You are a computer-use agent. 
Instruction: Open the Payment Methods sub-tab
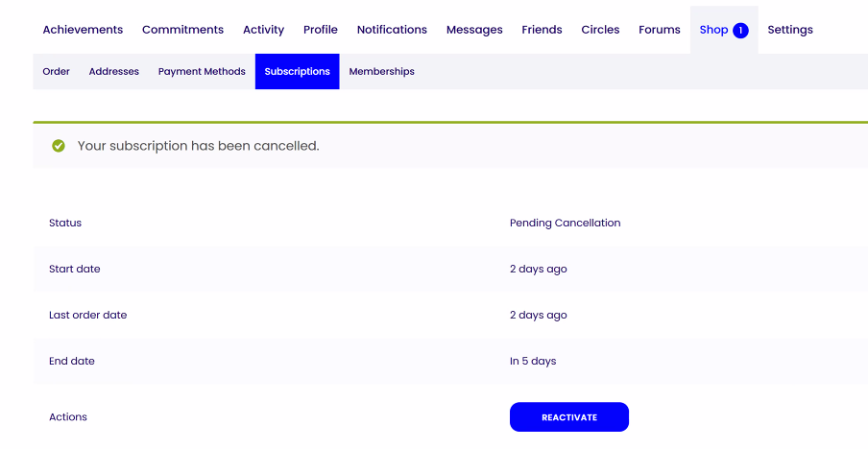tap(202, 72)
